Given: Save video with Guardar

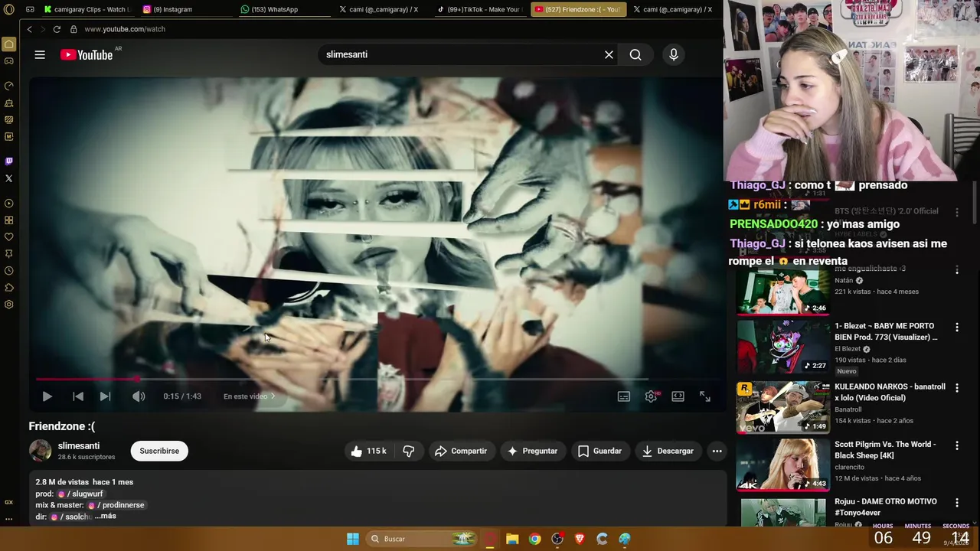Looking at the screenshot, I should [599, 451].
